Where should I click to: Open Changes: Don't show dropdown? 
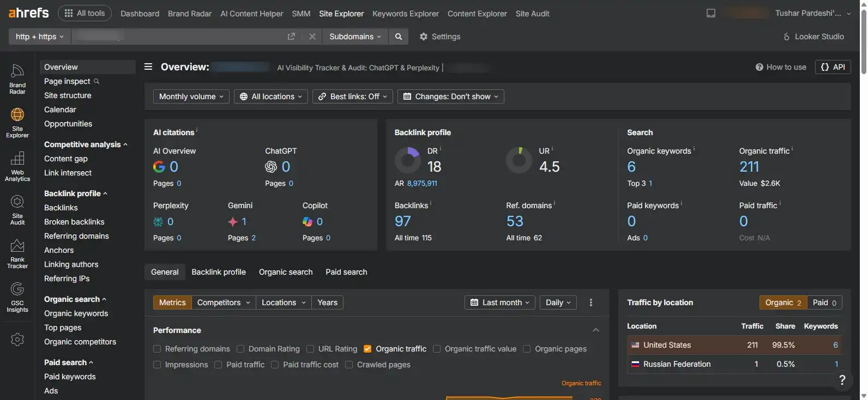[451, 96]
